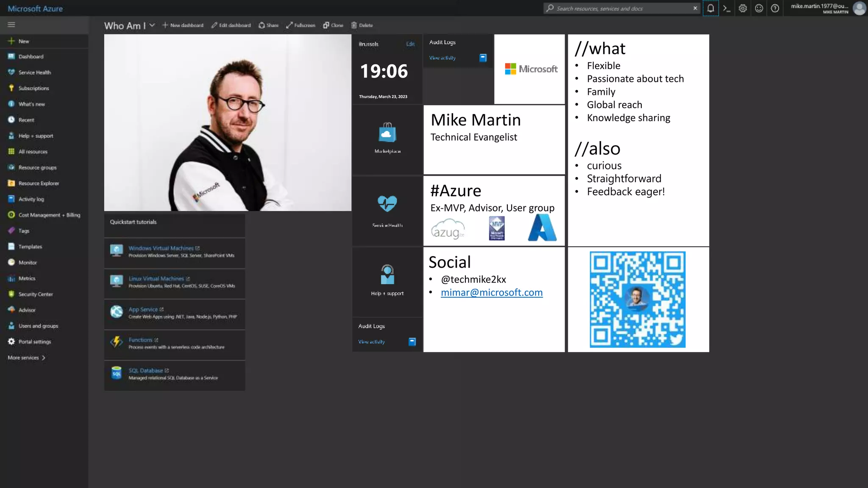Open settings gear in top bar
Viewport: 868px width, 488px height.
pos(743,8)
